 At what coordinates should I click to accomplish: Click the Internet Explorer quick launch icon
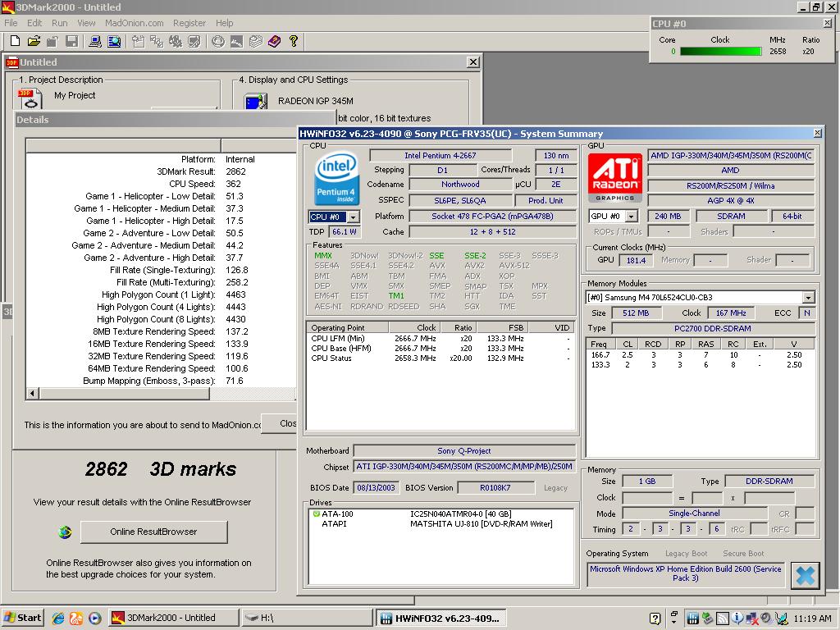[58, 618]
